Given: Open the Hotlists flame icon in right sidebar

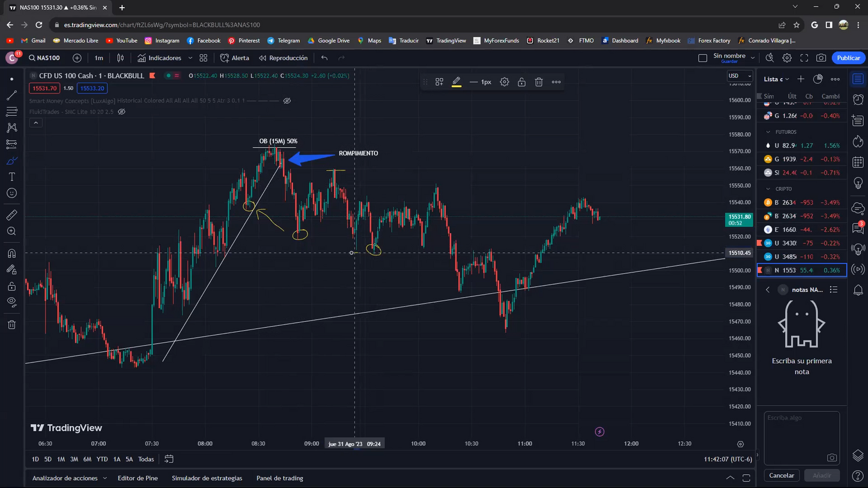Looking at the screenshot, I should coord(858,142).
